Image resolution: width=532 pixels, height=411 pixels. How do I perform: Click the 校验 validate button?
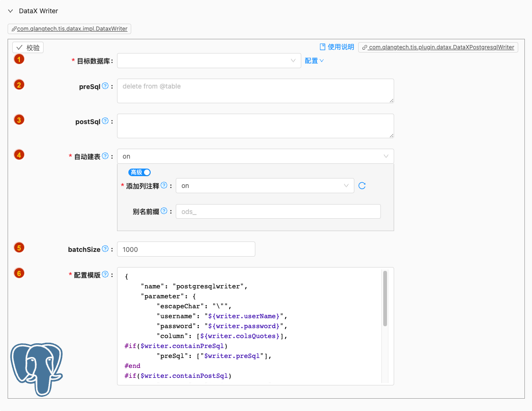point(28,47)
